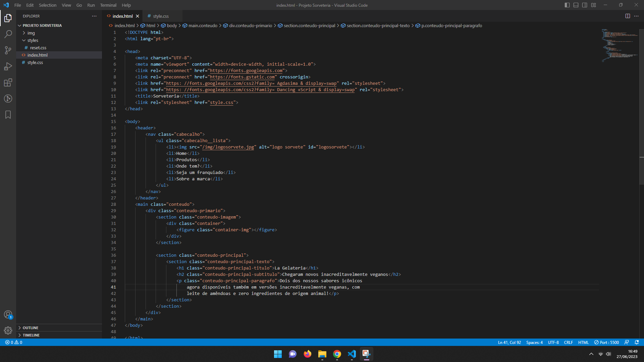
Task: Open the Terminal menu
Action: (108, 5)
